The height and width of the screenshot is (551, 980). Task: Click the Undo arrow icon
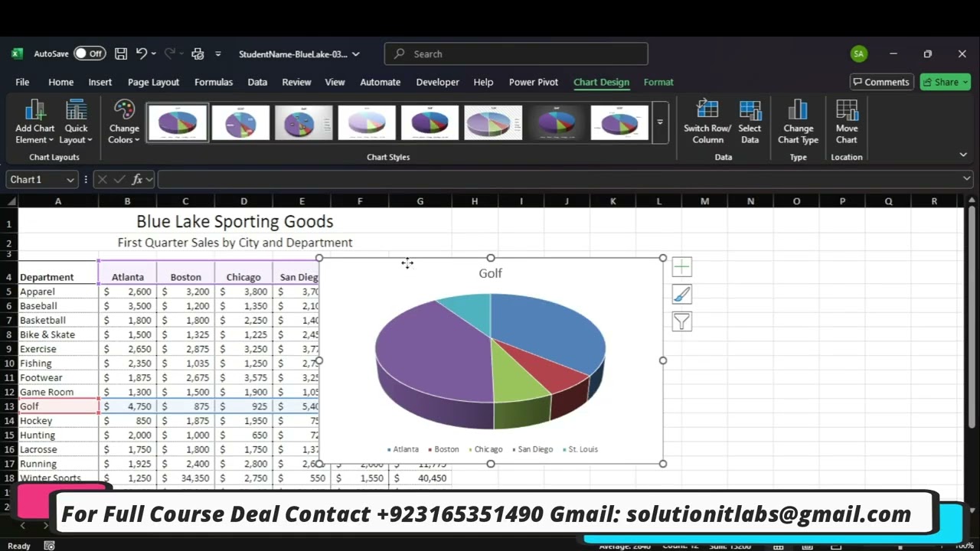(141, 54)
